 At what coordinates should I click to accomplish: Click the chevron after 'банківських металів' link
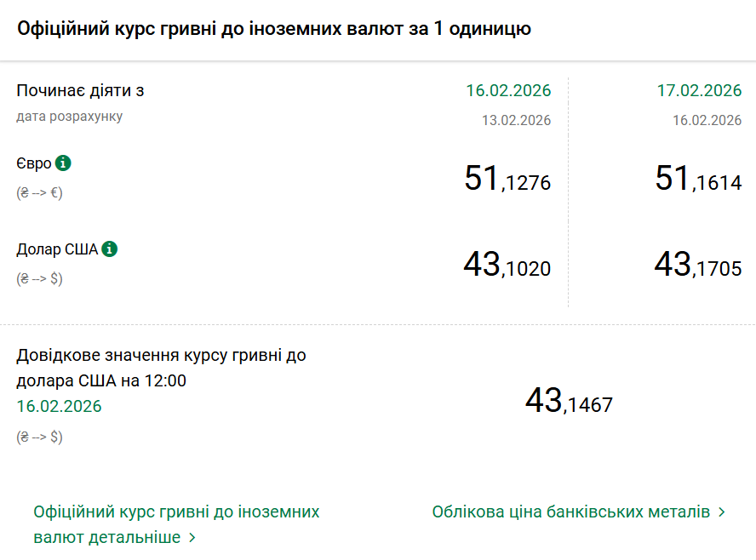click(x=722, y=511)
